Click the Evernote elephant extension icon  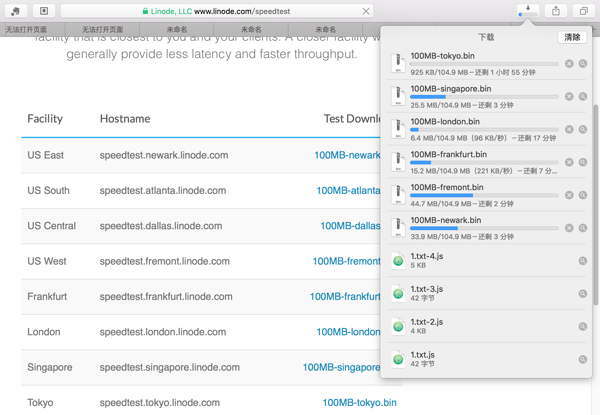[16, 11]
